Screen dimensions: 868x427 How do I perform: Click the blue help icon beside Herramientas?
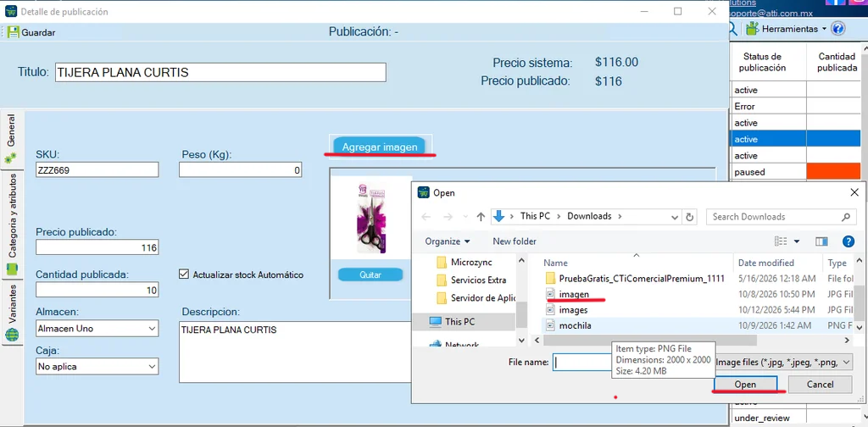click(838, 28)
